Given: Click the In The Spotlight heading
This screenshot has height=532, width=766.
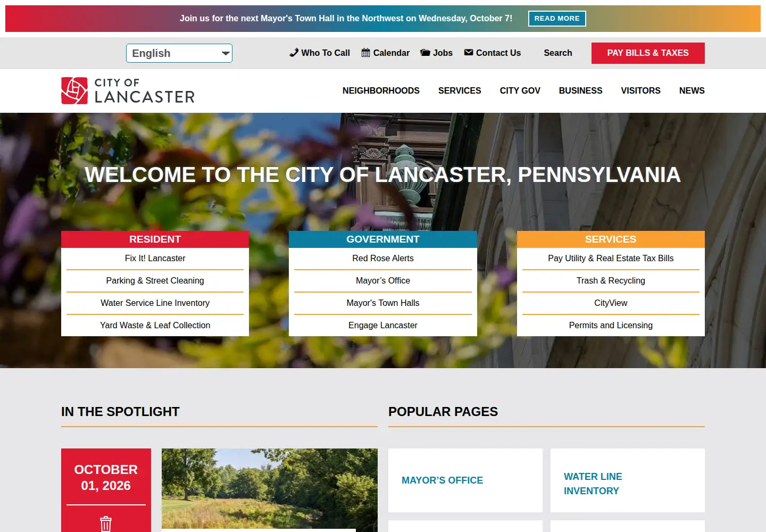Looking at the screenshot, I should coord(120,412).
